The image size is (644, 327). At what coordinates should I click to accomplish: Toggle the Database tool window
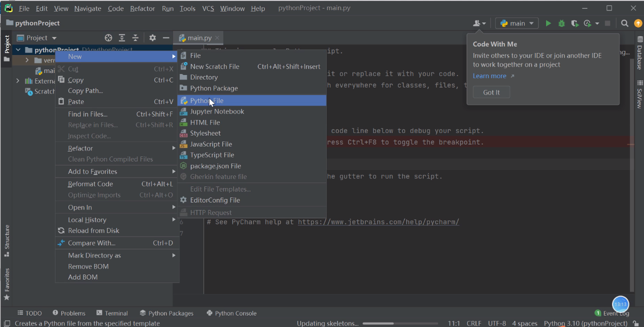(x=640, y=52)
